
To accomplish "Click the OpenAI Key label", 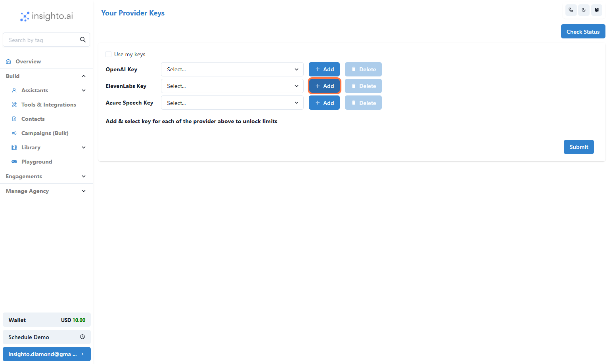I will 121,69.
